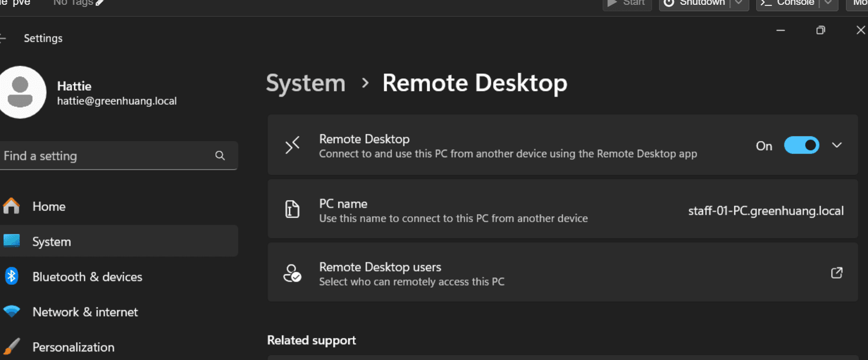Expand the Remote Desktop options chevron
The height and width of the screenshot is (360, 868).
(x=837, y=145)
